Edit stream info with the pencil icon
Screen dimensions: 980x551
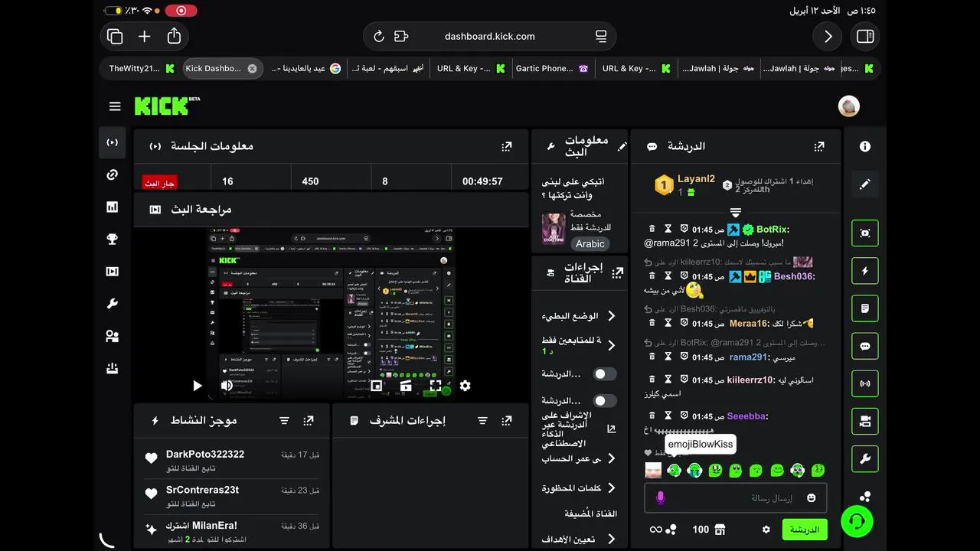pyautogui.click(x=622, y=146)
